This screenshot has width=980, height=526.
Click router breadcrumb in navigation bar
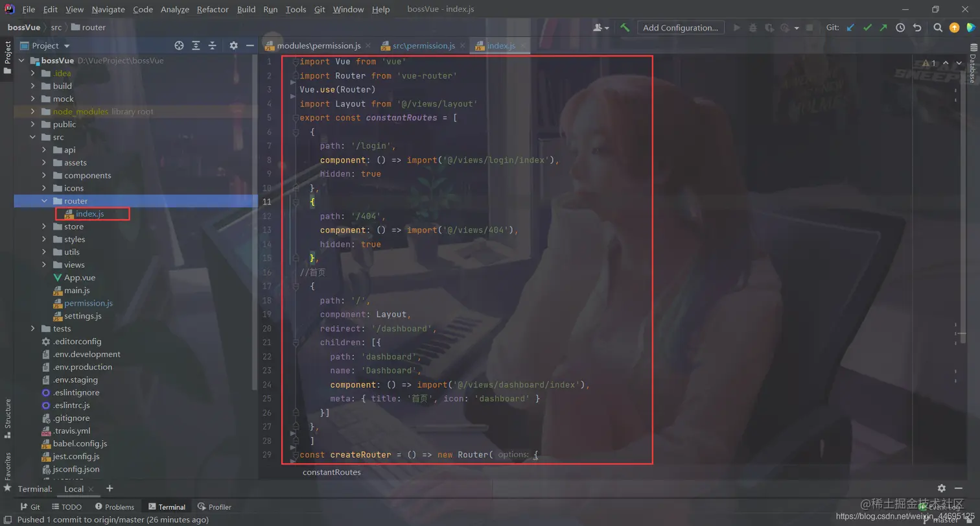(87, 27)
